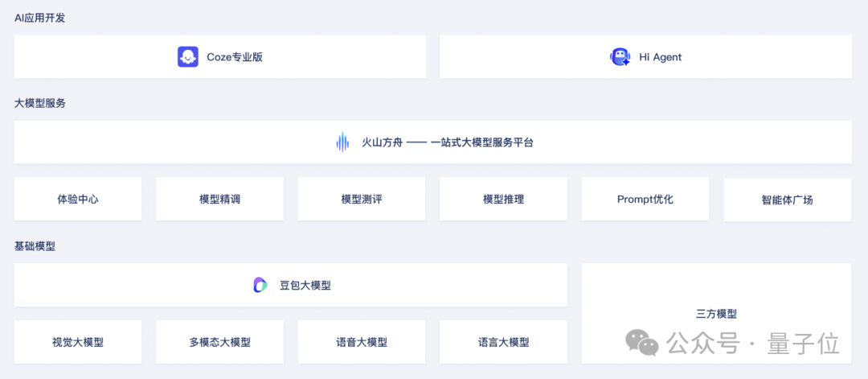Select 火山方舟 一站式大模型服务平台 banner
This screenshot has width=868, height=379.
pos(433,142)
